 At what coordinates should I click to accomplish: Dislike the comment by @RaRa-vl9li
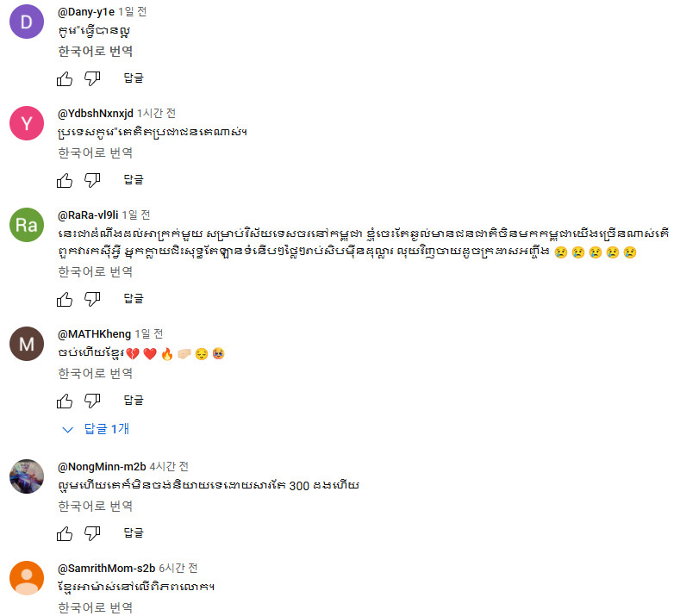click(x=92, y=299)
